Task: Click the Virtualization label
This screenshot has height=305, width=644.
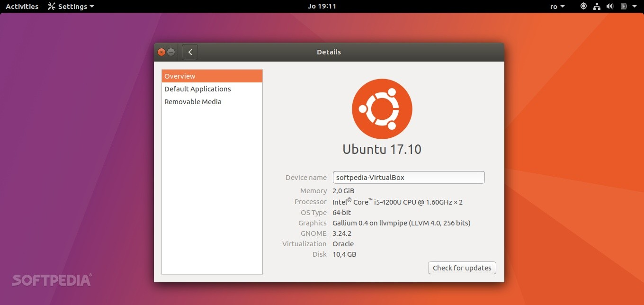Action: click(304, 244)
